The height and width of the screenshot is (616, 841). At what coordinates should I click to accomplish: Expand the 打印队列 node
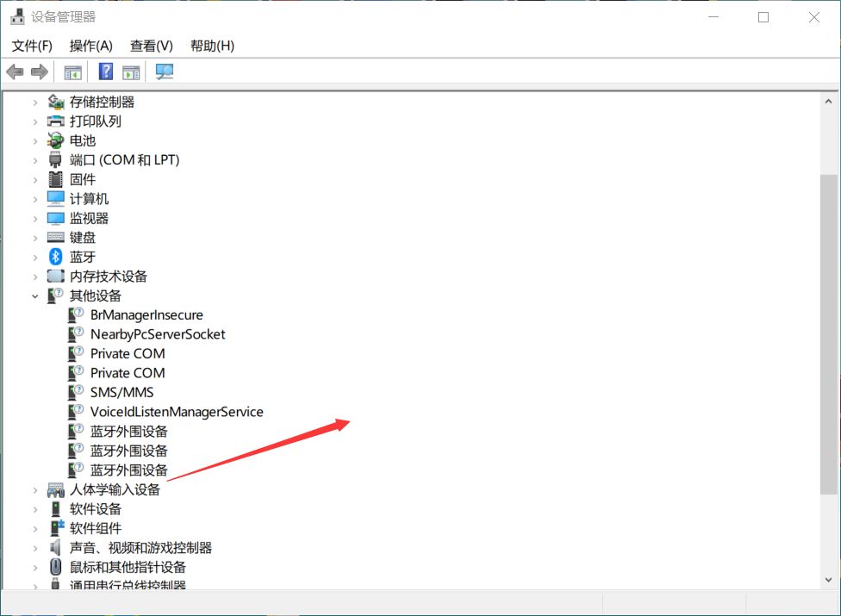pyautogui.click(x=34, y=121)
